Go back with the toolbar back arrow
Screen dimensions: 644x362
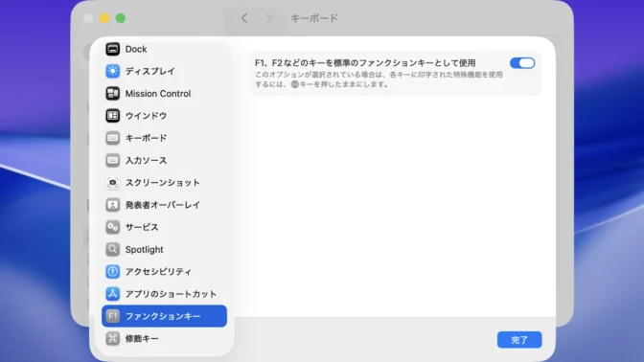click(244, 18)
